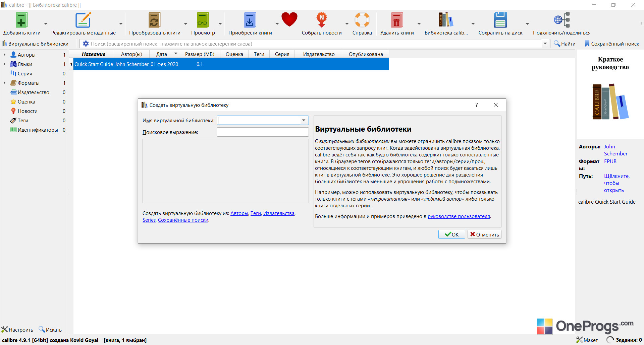
Task: Open the Fetch news icon
Action: [321, 20]
